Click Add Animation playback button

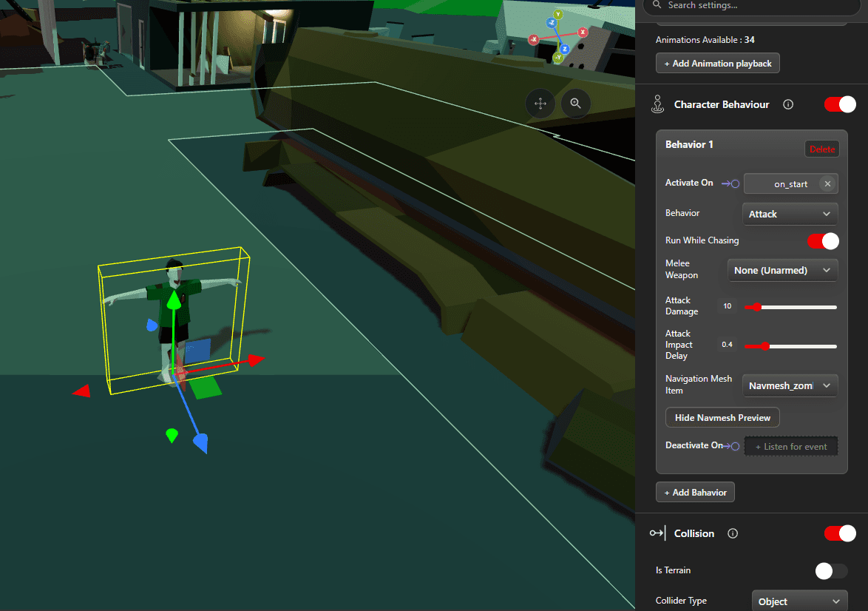(717, 63)
